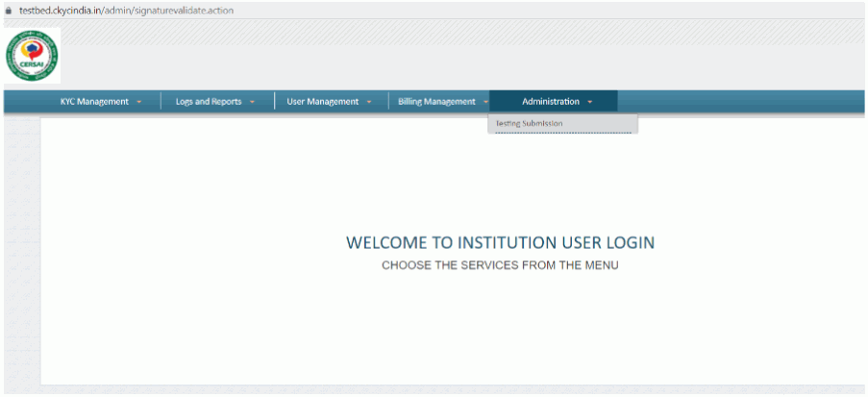Select Testing Submission from Administration menu
The image size is (868, 397).
(x=530, y=124)
